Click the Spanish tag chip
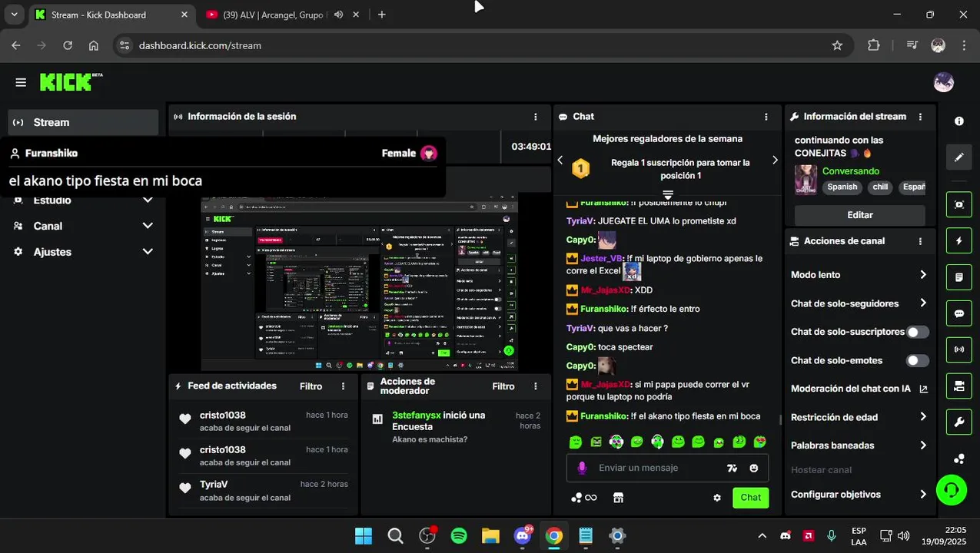Viewport: 980px width, 553px height. (842, 187)
